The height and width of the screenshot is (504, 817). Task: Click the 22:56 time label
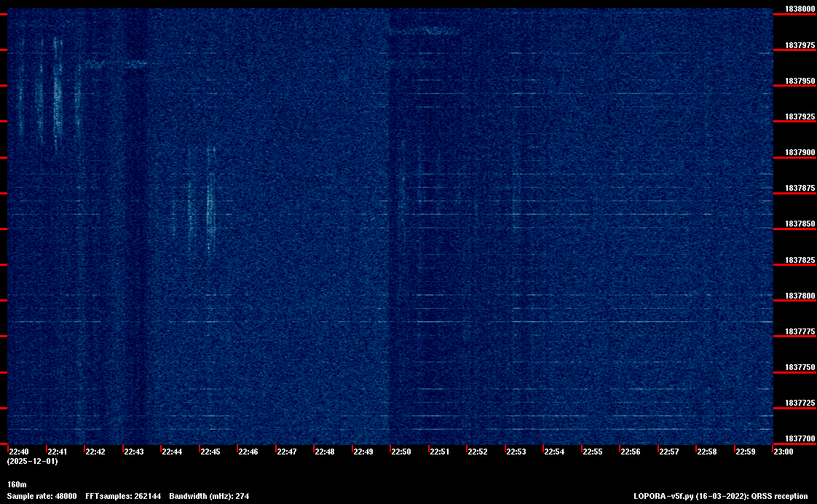pos(631,452)
